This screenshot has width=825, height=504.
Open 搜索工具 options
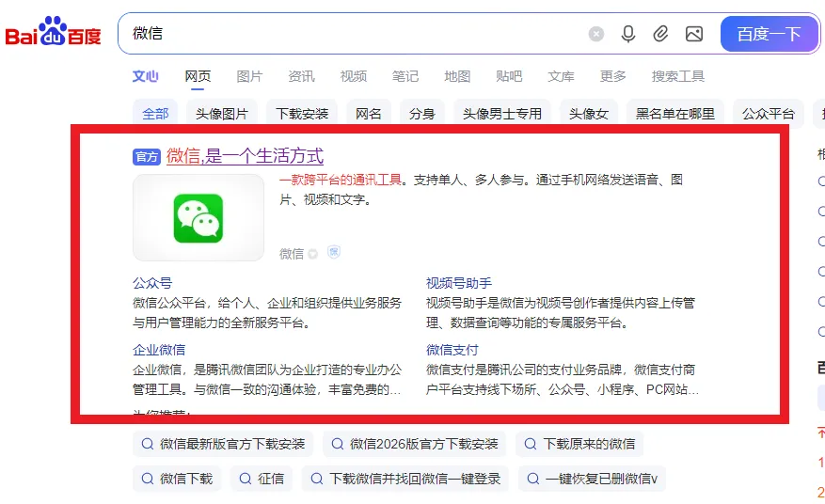tap(677, 77)
